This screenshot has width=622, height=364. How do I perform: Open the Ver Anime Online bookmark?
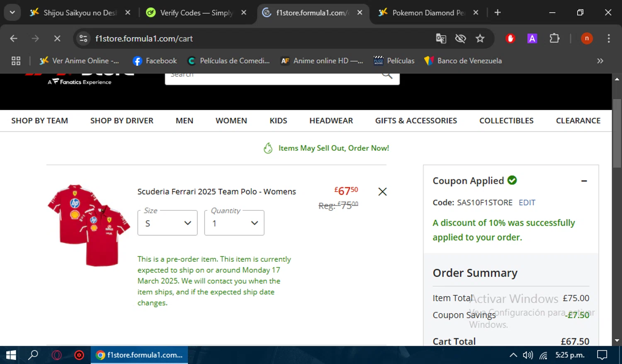(x=79, y=61)
